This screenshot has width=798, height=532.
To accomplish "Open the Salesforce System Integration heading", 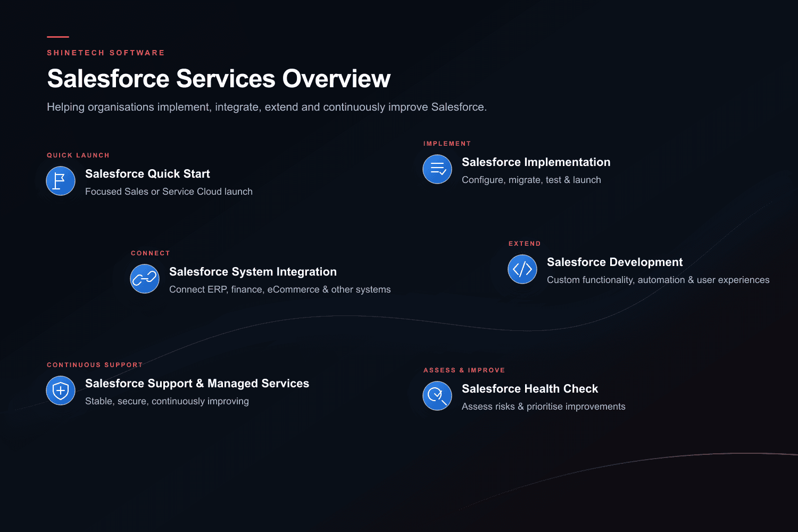I will (x=253, y=272).
